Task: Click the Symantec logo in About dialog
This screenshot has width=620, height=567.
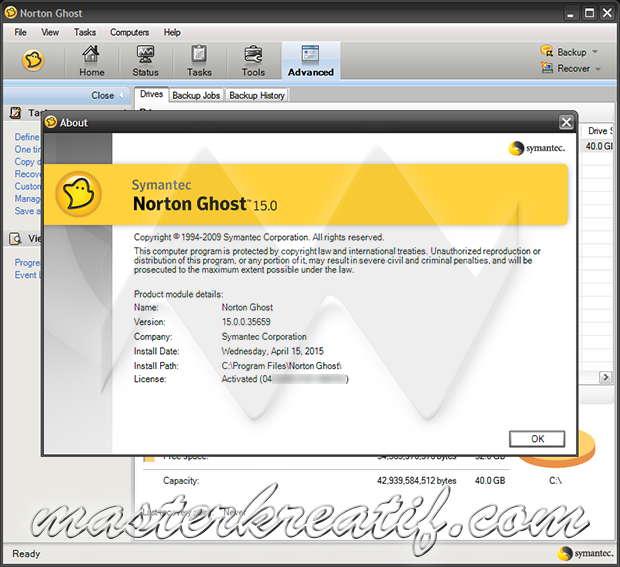Action: click(x=537, y=148)
